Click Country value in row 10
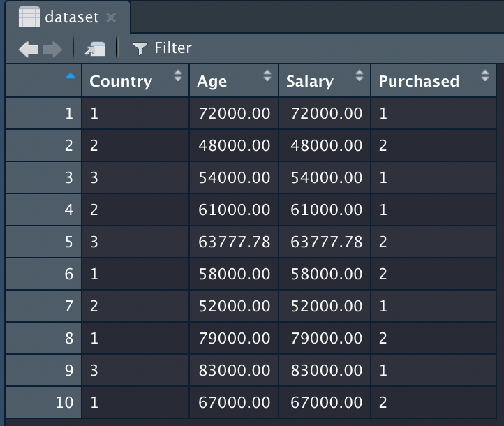Viewport: 504px width, 426px height. coord(94,402)
